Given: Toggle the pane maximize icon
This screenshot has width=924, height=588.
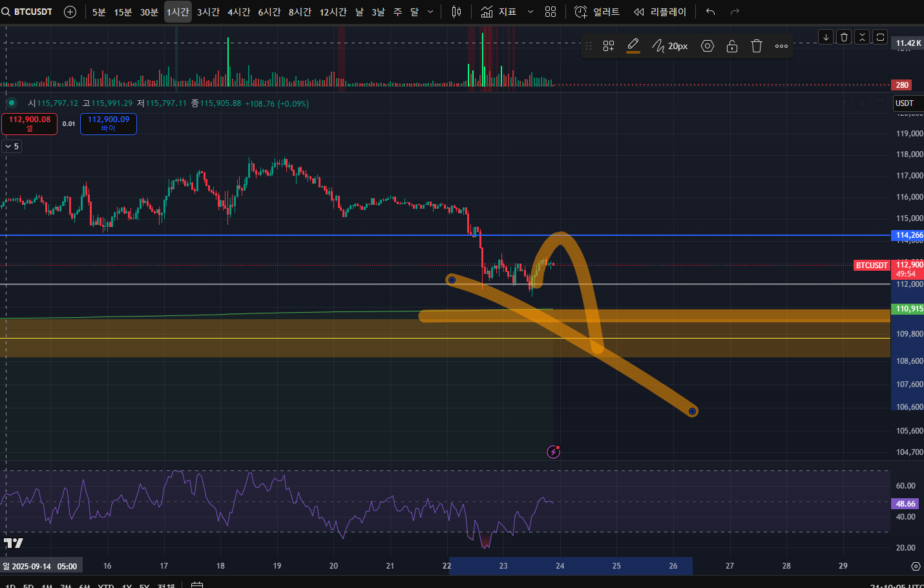Looking at the screenshot, I should (880, 37).
